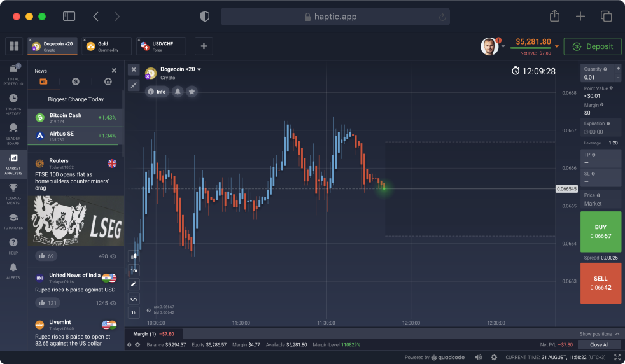Screen dimensions: 625x364
Task: Switch to the USD/CHF forex tab
Action: [161, 46]
